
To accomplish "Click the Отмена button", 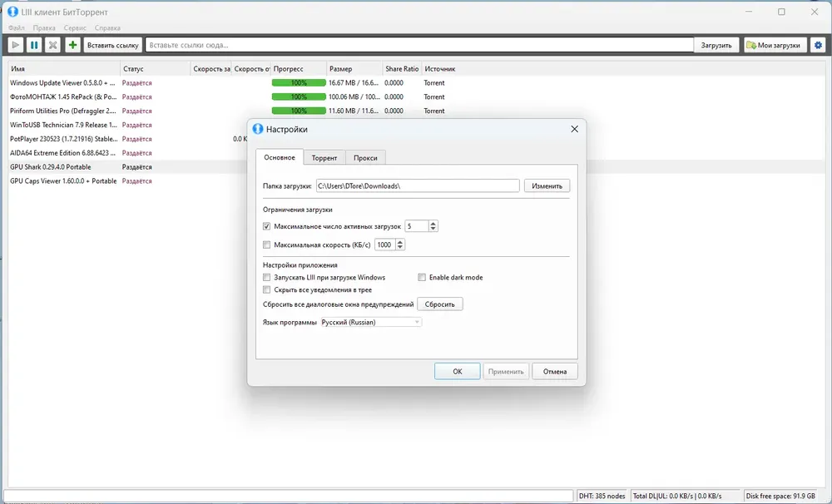I will [554, 372].
